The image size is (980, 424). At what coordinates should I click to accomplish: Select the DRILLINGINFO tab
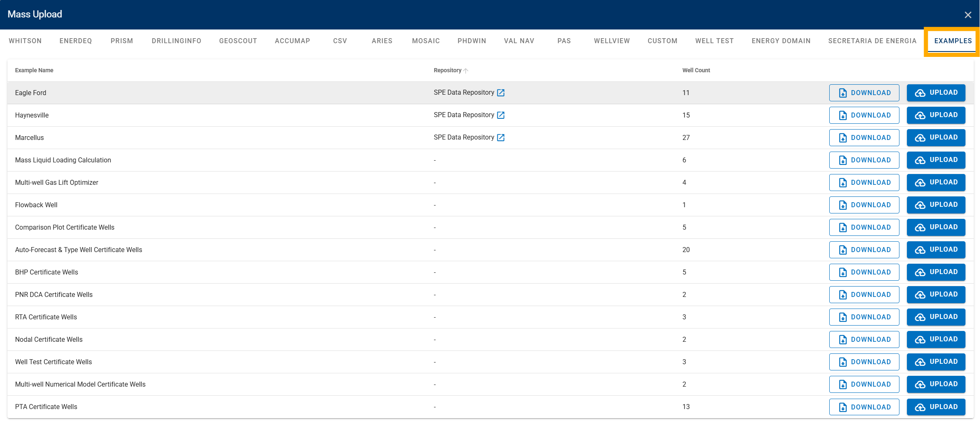coord(176,41)
